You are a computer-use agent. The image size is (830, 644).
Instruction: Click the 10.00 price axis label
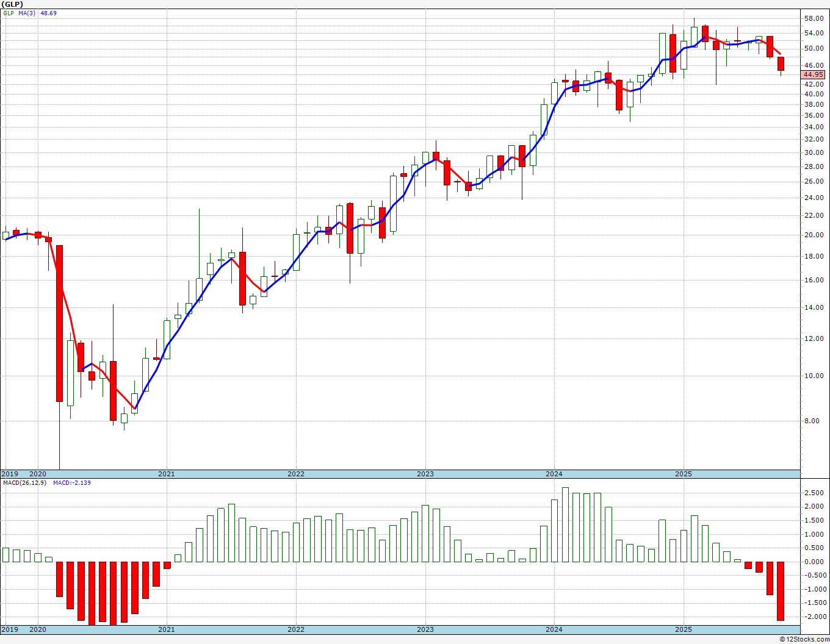tap(814, 376)
